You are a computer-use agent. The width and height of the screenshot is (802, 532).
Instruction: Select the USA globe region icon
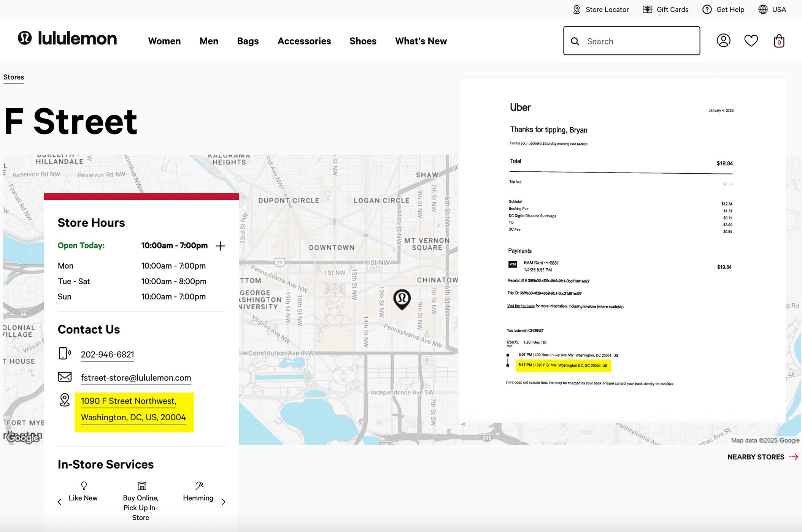point(763,9)
